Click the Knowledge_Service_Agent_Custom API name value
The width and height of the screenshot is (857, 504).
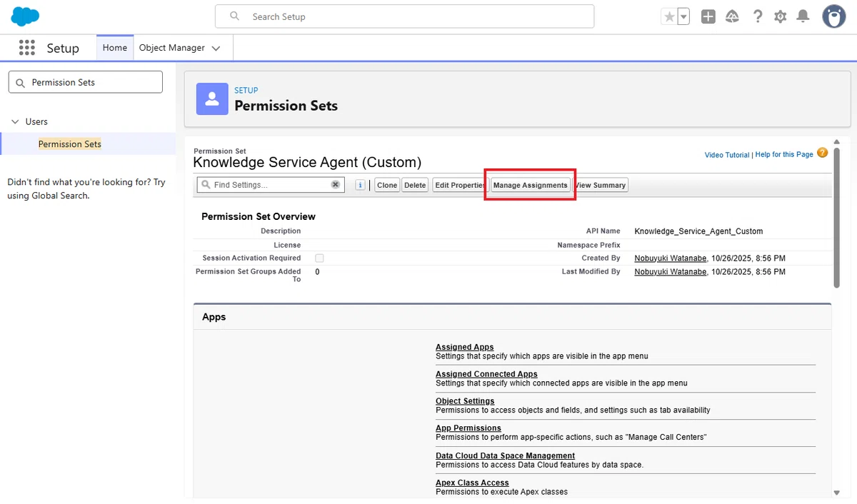[698, 231]
